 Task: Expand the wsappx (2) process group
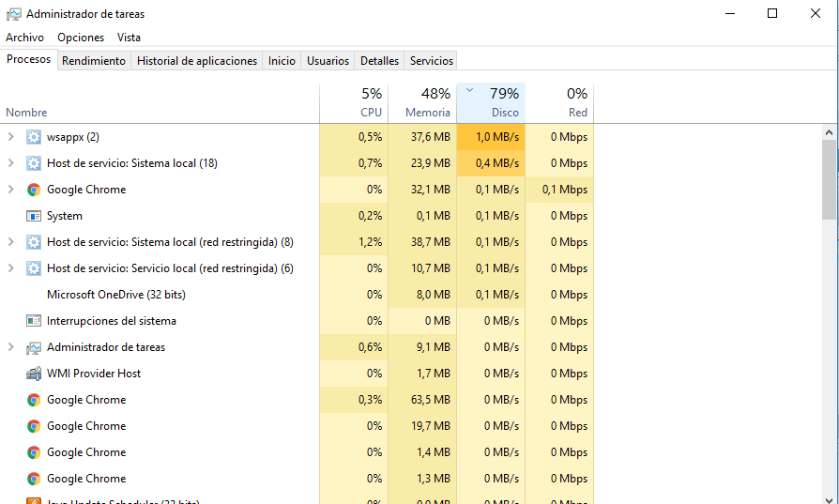(10, 137)
